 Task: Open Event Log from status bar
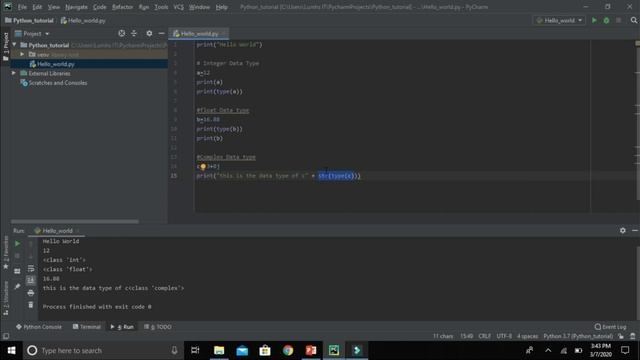(x=610, y=327)
